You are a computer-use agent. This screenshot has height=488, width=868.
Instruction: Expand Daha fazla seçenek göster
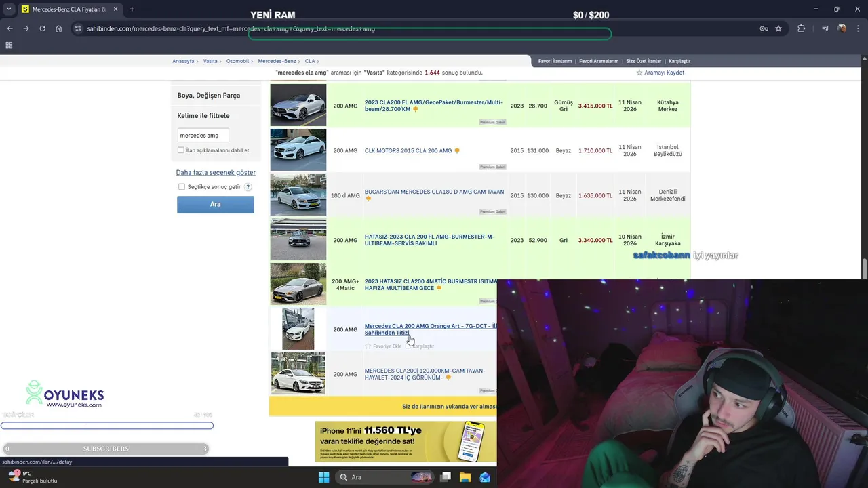pos(216,173)
